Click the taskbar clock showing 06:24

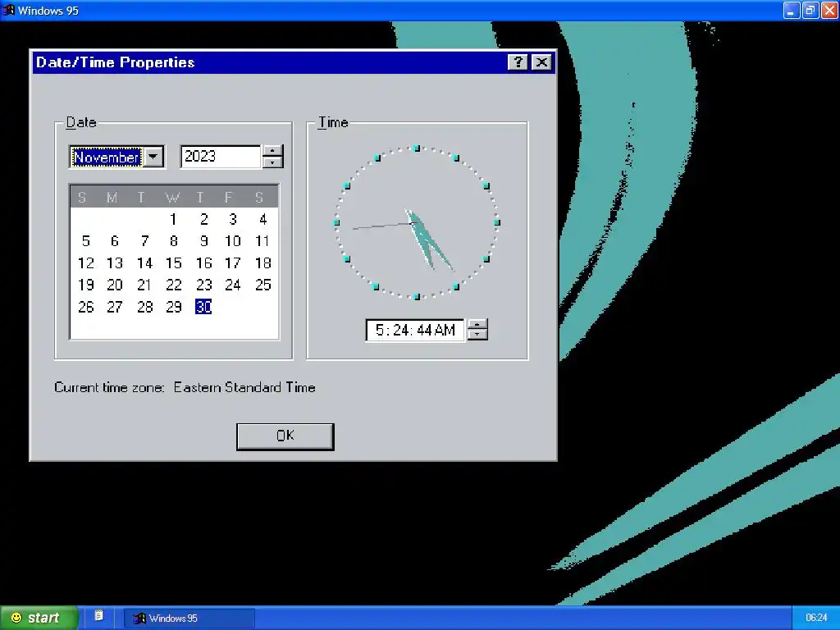point(816,618)
